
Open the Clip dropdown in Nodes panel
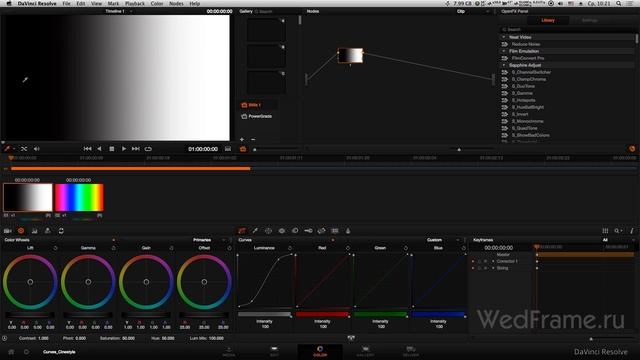[x=472, y=11]
